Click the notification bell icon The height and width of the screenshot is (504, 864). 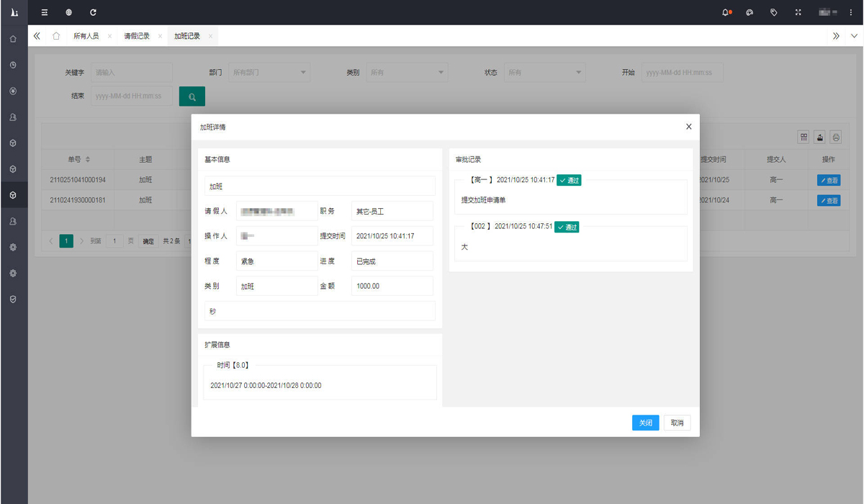pyautogui.click(x=726, y=12)
